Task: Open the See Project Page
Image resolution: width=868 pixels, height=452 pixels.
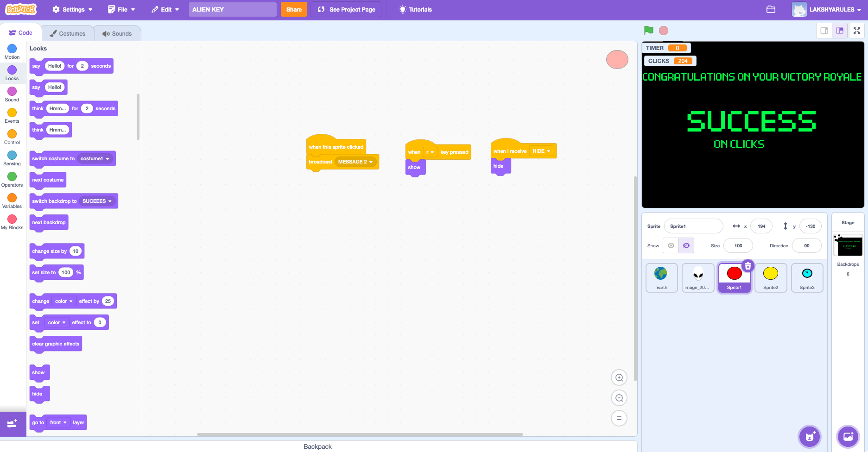Action: pos(345,9)
